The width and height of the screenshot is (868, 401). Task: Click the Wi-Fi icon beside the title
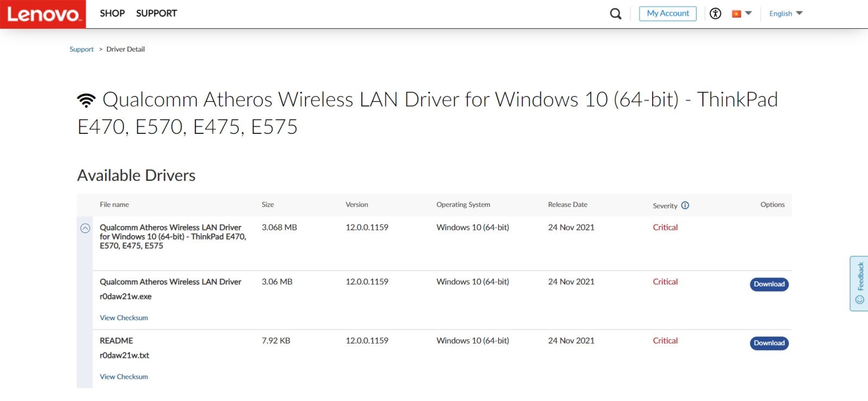[x=86, y=100]
